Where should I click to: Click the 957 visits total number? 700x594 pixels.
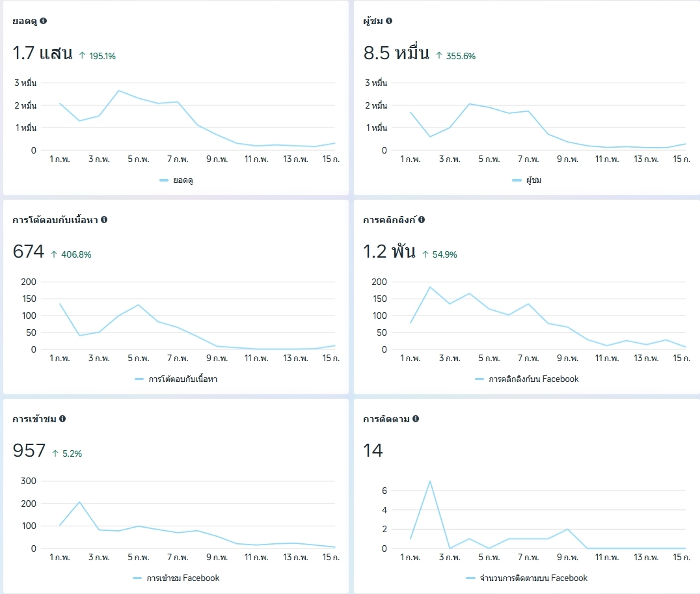[x=29, y=451]
